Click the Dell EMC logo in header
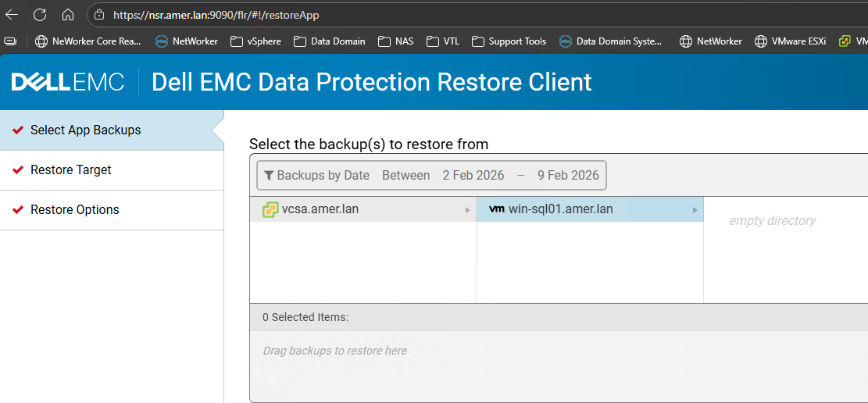 point(68,82)
